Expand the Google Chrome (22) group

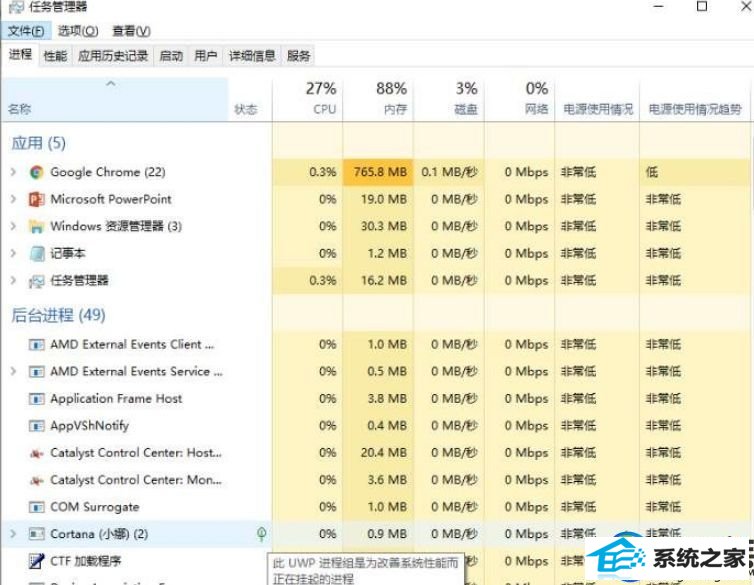tap(13, 172)
